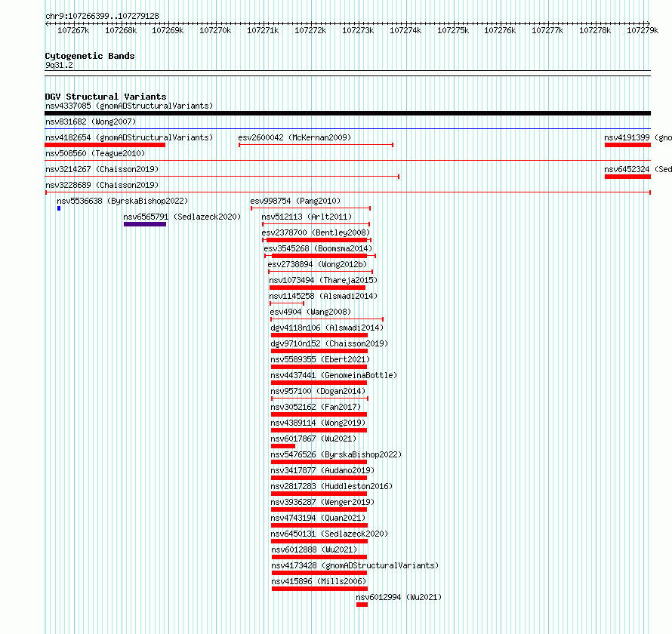
Task: Select nsv5589355 (Ebert2021) label
Action: [x=320, y=359]
